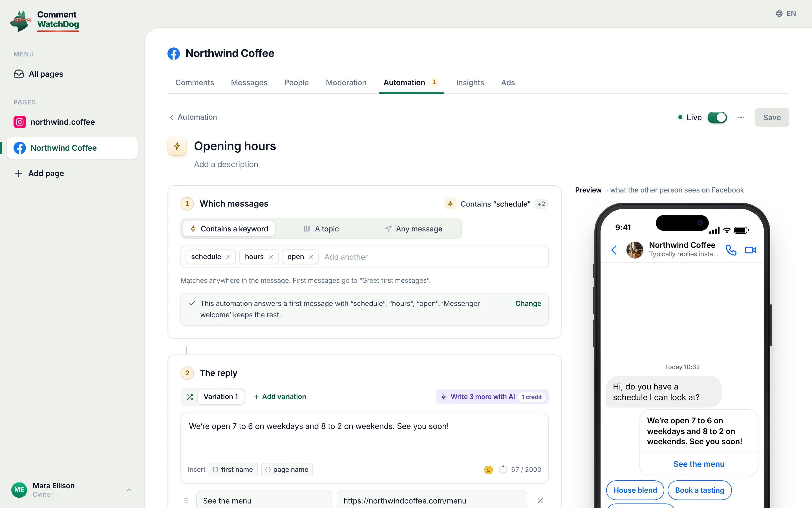Click the Northwind Coffee avatar in preview
812x508 pixels.
click(635, 250)
